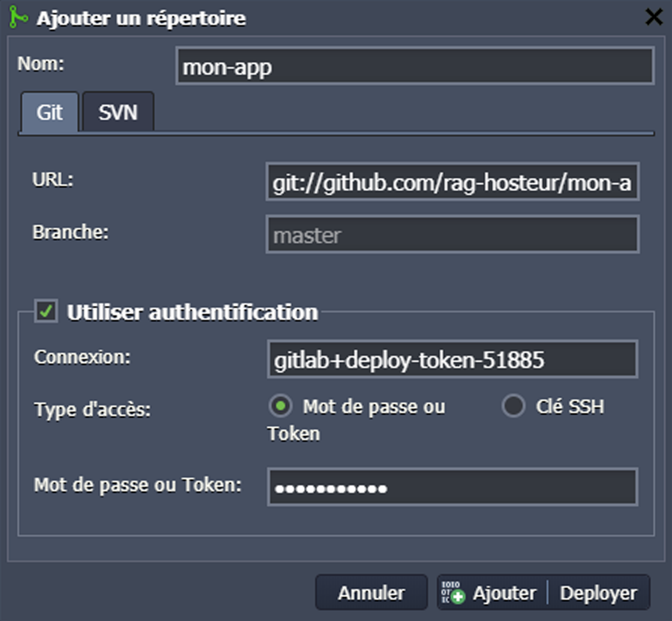
Task: Click the Ajouter button label
Action: click(x=504, y=593)
